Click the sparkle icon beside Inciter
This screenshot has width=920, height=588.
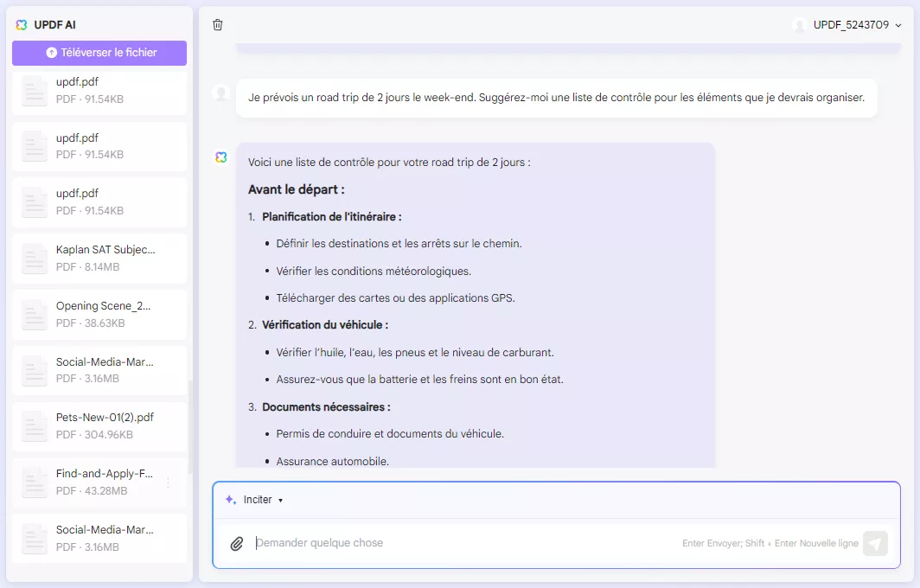click(231, 500)
